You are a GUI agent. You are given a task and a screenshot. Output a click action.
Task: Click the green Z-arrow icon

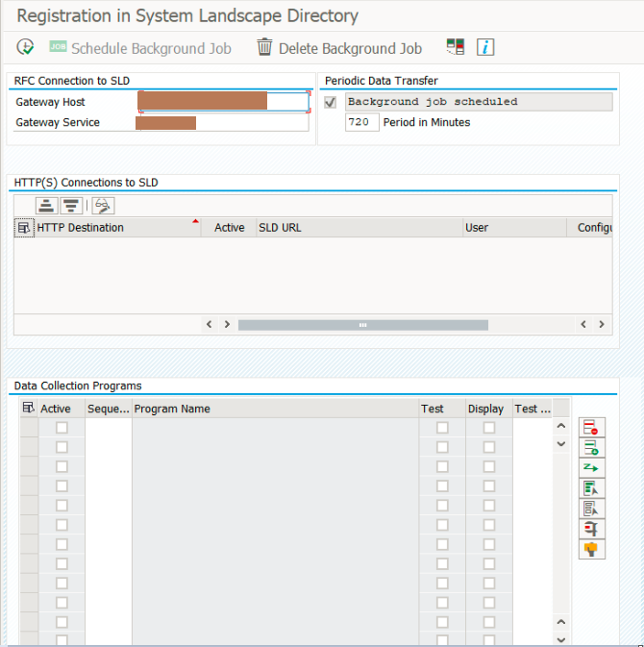(591, 468)
